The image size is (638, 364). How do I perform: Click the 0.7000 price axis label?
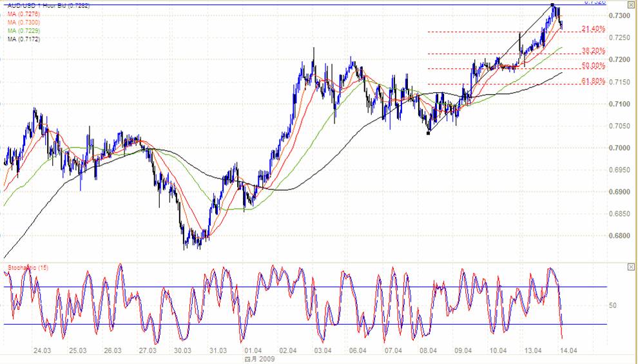point(619,148)
